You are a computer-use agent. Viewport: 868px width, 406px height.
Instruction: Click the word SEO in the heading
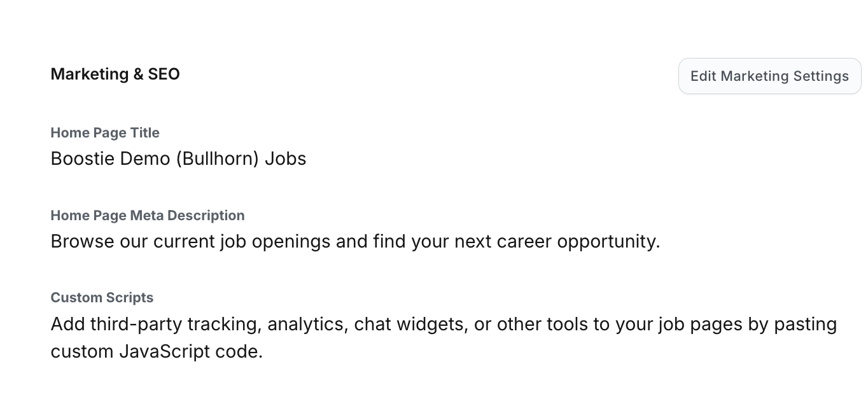(164, 74)
